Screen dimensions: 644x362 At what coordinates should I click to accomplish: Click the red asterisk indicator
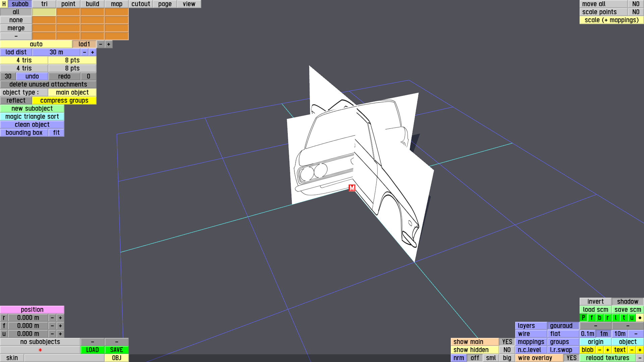pyautogui.click(x=40, y=350)
